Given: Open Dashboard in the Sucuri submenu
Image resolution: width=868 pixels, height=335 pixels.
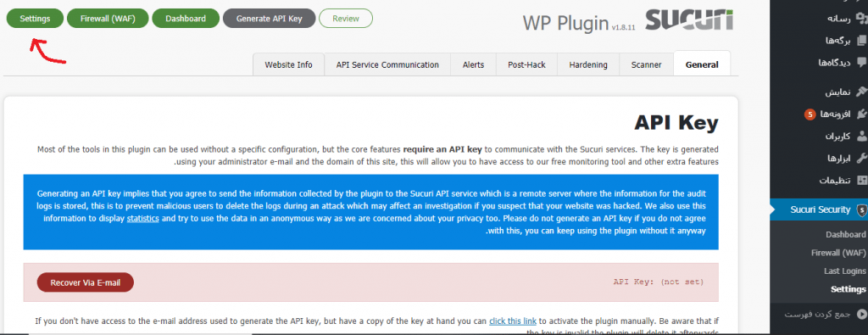Looking at the screenshot, I should click(x=846, y=234).
